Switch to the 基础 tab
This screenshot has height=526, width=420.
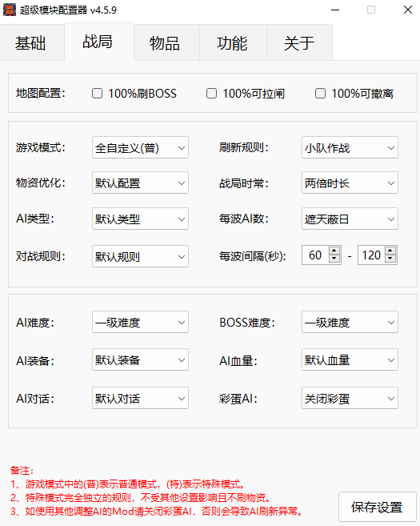click(31, 43)
